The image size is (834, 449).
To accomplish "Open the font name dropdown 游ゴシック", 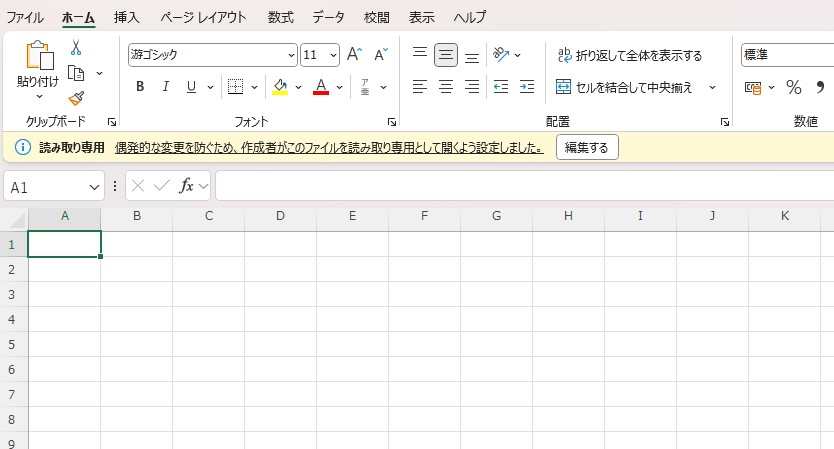I will click(291, 55).
